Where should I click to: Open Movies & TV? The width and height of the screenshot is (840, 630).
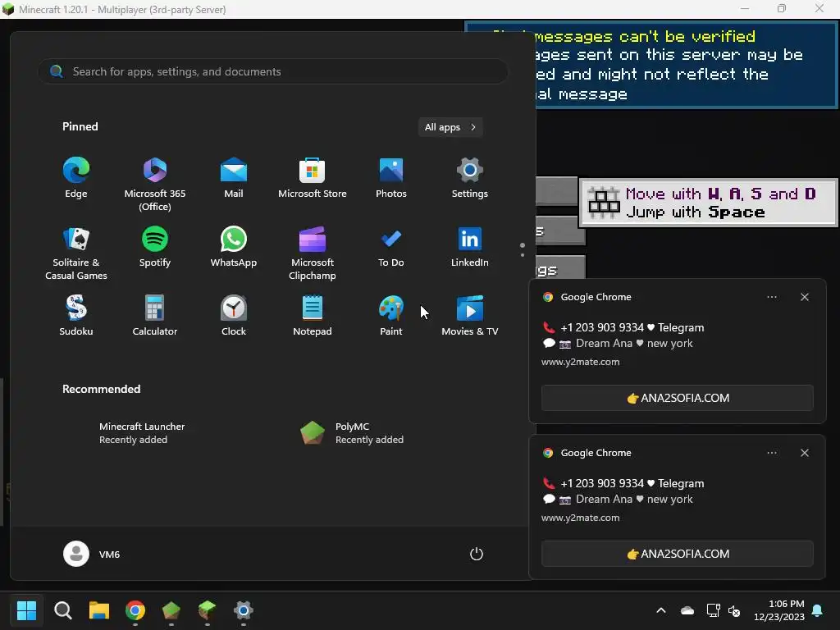pyautogui.click(x=470, y=316)
